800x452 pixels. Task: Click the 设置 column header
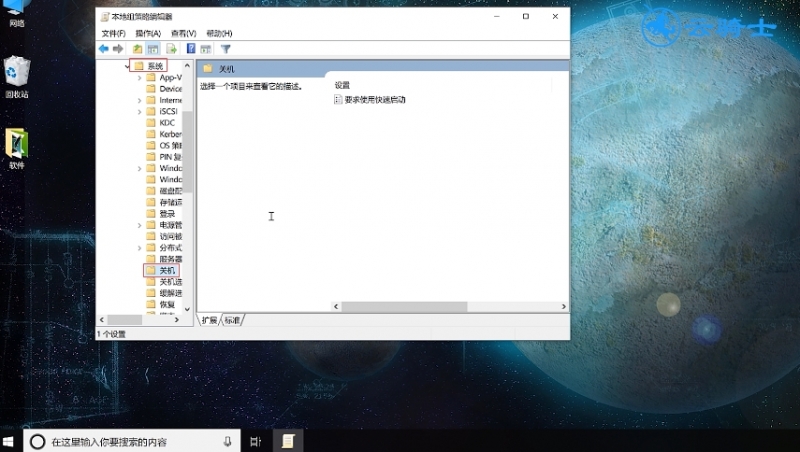click(342, 85)
